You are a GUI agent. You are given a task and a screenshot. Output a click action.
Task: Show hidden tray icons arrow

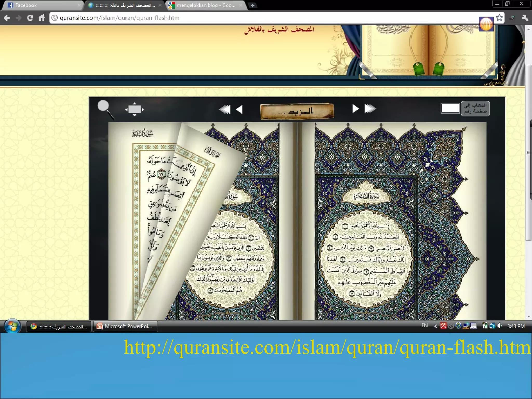(436, 326)
